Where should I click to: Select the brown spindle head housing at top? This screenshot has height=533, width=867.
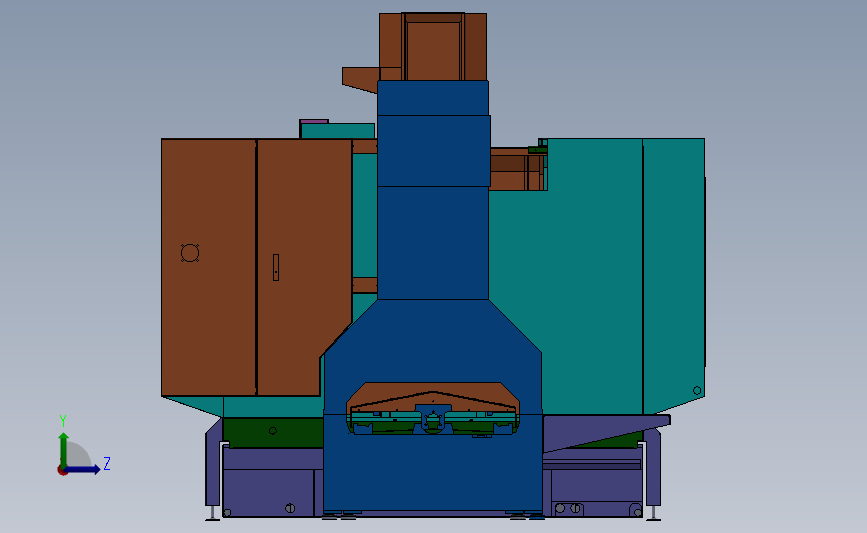click(433, 47)
